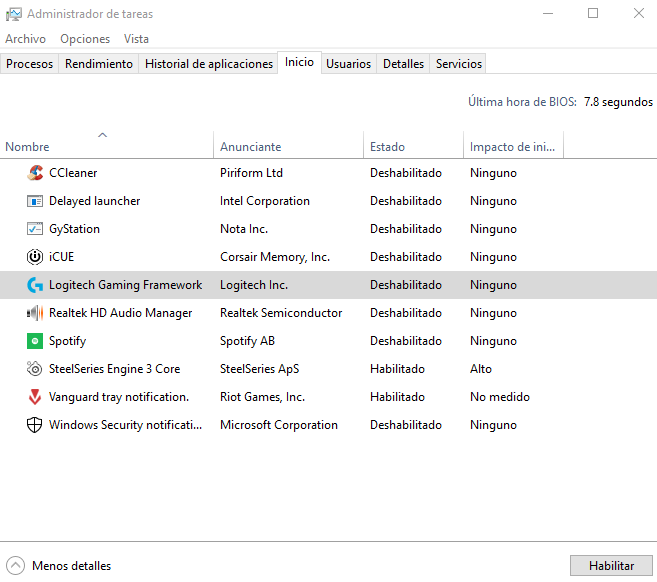The width and height of the screenshot is (657, 582).
Task: Close the Administrador de tareas window
Action: [x=639, y=13]
